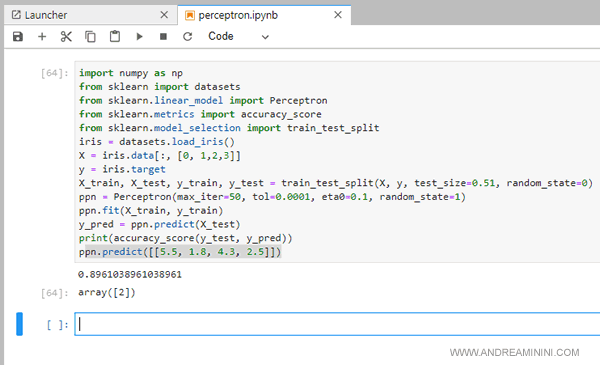Click the 'ppn.fit(X_train, y_train)' line
The height and width of the screenshot is (365, 600).
[151, 210]
